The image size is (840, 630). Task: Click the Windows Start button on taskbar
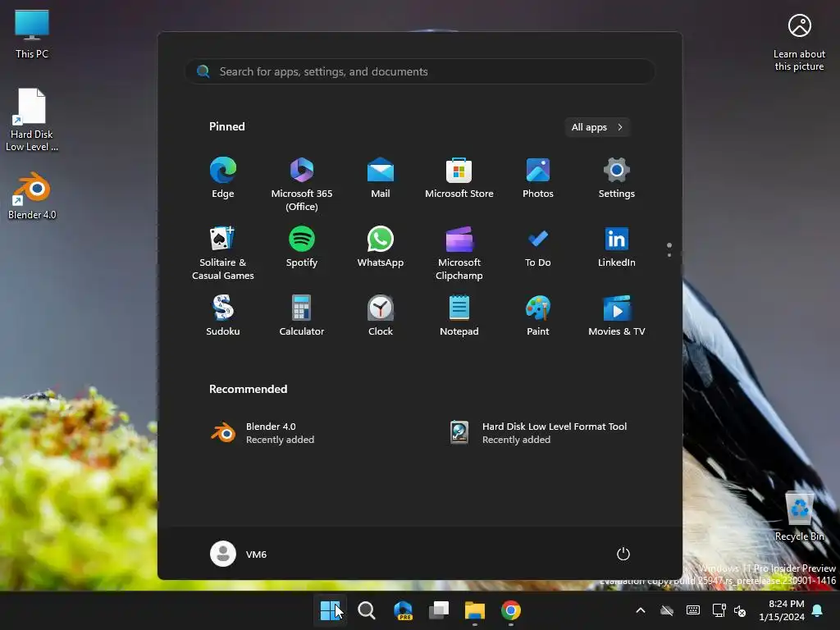coord(330,610)
